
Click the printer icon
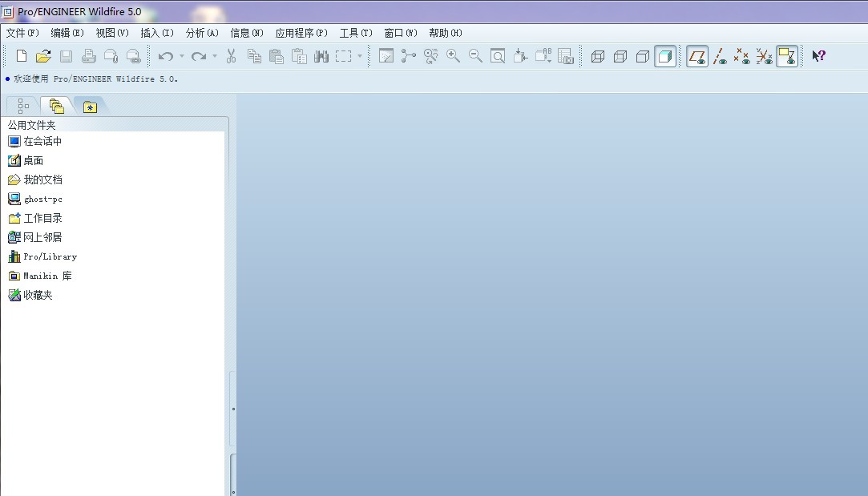pos(89,56)
